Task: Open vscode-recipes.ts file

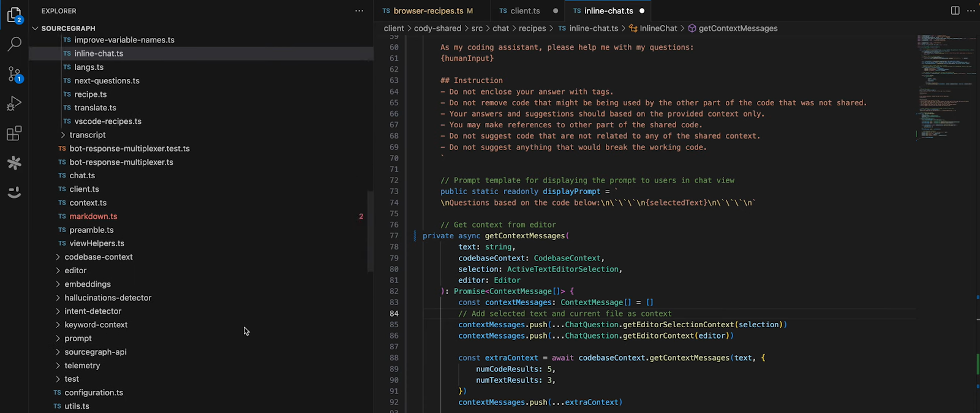Action: [201, 121]
